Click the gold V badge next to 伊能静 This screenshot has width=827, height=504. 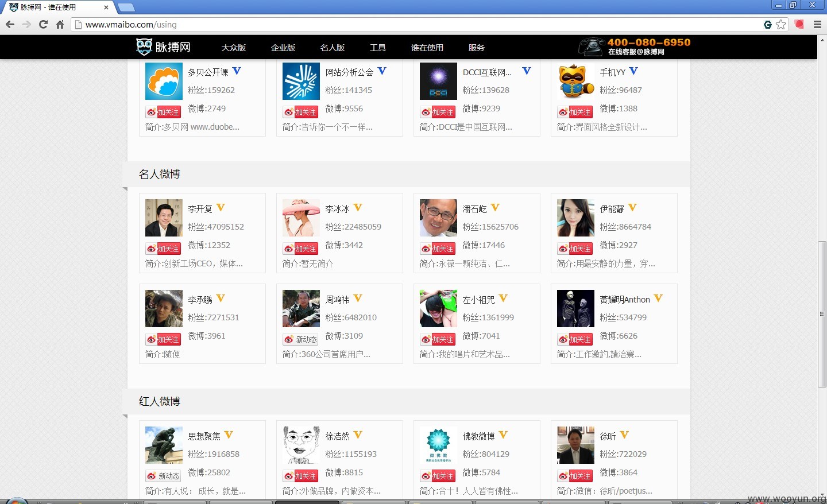[632, 208]
